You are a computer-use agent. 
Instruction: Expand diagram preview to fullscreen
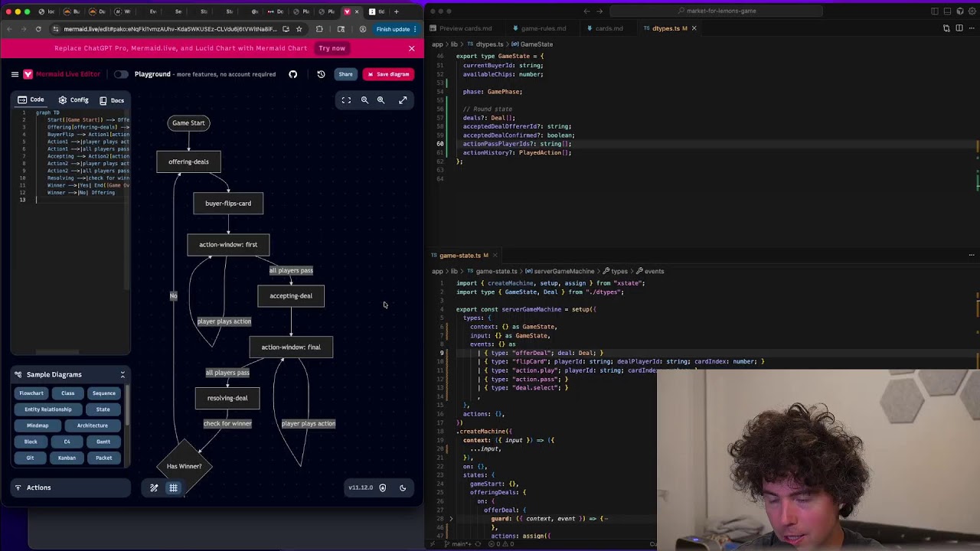[403, 100]
